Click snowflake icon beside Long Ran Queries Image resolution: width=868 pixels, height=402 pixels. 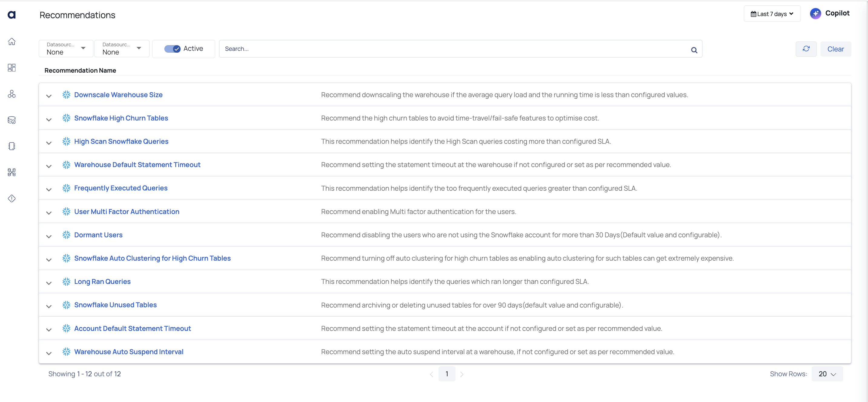[x=66, y=281]
